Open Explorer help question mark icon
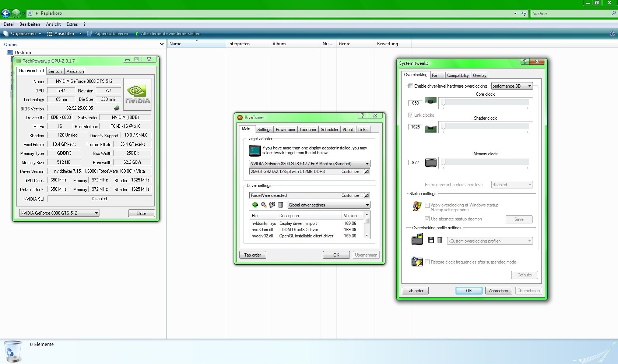The height and width of the screenshot is (364, 618). pyautogui.click(x=612, y=33)
